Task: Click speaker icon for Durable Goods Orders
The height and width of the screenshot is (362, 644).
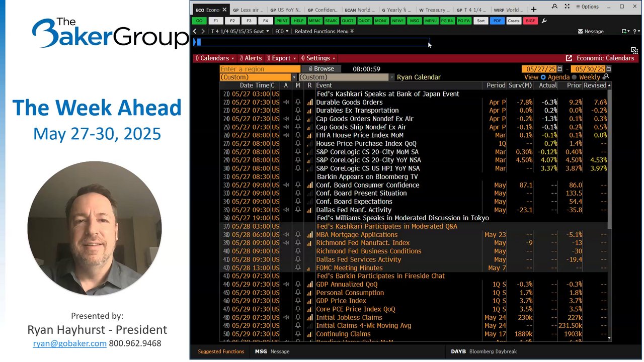Action: point(286,102)
